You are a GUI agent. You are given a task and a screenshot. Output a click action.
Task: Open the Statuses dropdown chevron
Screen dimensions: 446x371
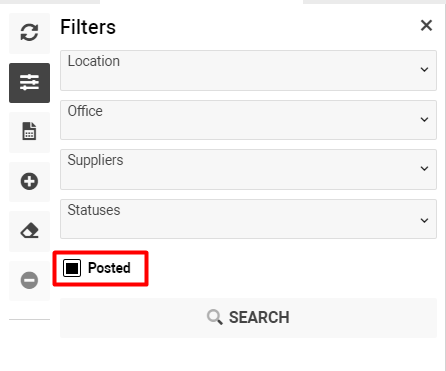[424, 220]
